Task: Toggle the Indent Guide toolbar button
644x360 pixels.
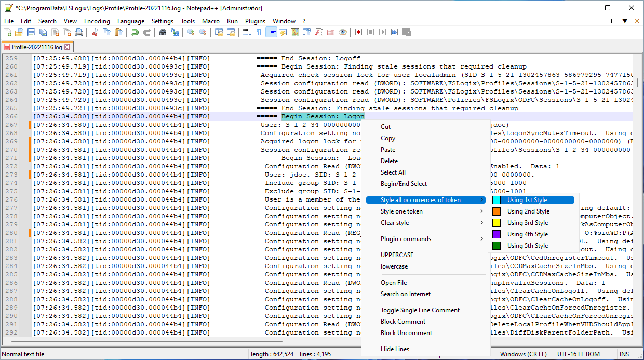Action: tap(271, 32)
